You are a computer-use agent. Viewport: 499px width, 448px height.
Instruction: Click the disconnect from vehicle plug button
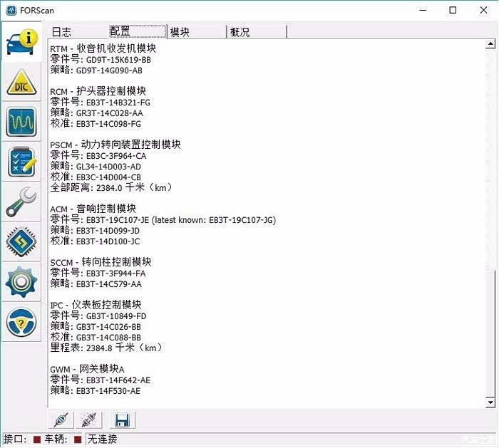pos(89,420)
